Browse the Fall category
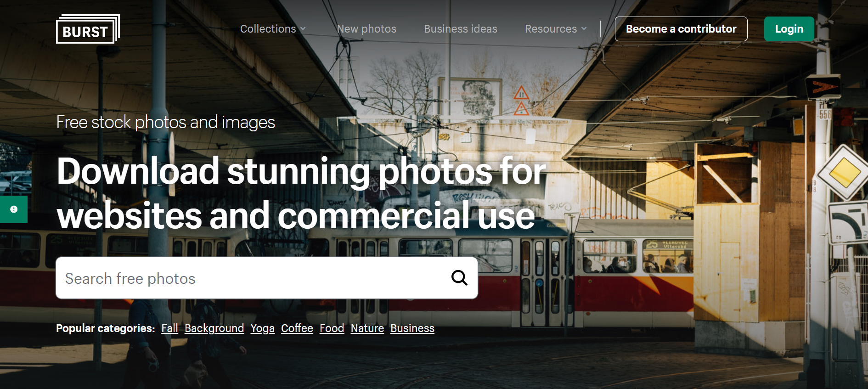The height and width of the screenshot is (389, 868). (x=169, y=328)
